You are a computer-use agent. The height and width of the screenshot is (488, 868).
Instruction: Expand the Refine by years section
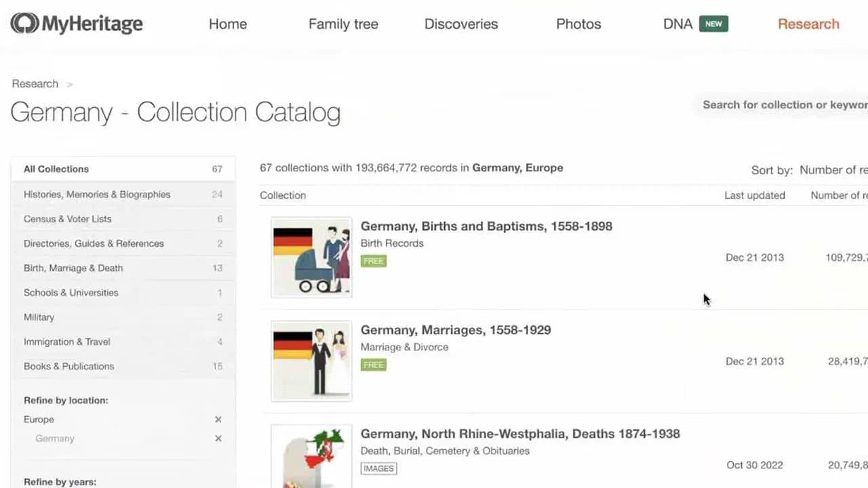click(x=60, y=481)
